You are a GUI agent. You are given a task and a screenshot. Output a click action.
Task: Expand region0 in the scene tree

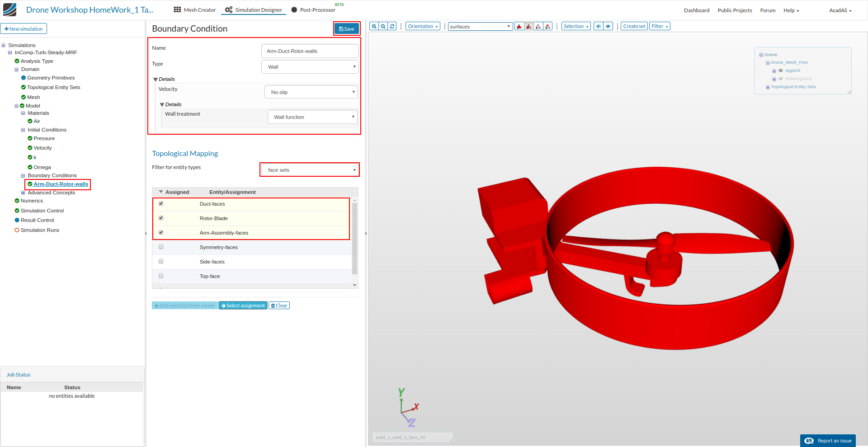tap(774, 71)
